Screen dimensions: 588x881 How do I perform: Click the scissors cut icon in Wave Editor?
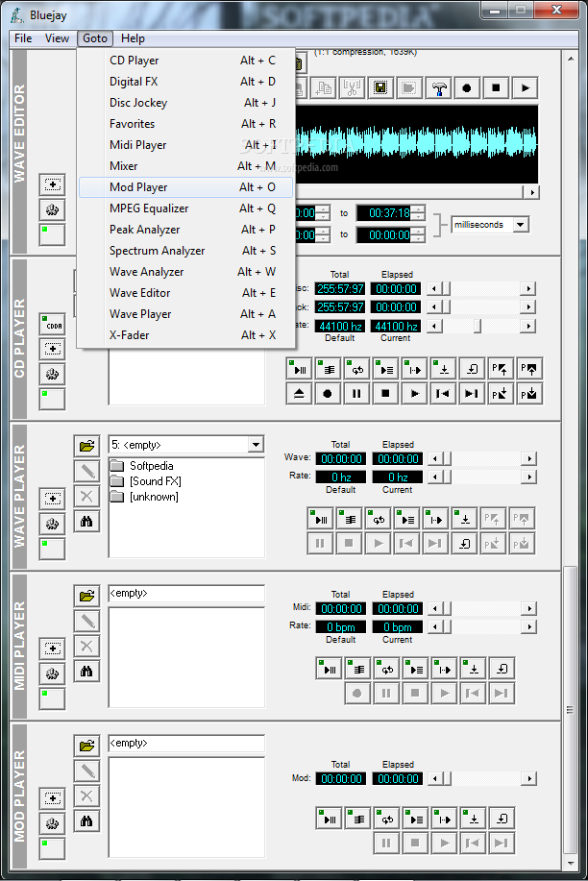point(352,88)
